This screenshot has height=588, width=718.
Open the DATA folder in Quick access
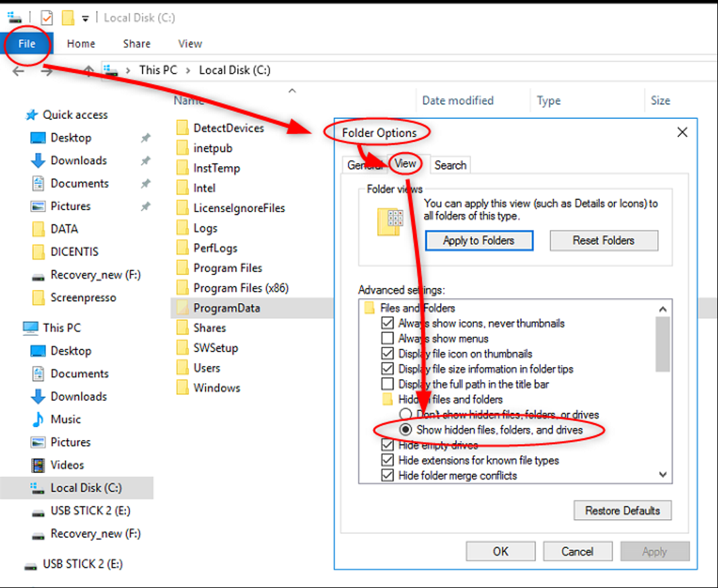pos(39,229)
